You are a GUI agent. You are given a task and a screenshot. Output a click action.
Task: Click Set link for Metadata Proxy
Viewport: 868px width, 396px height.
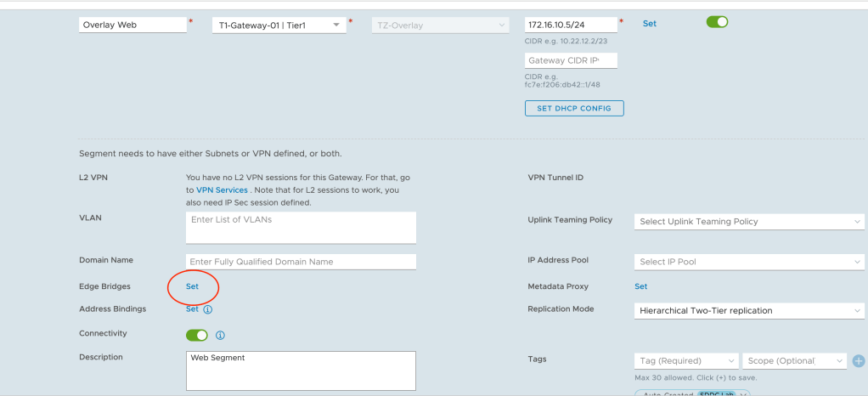640,286
